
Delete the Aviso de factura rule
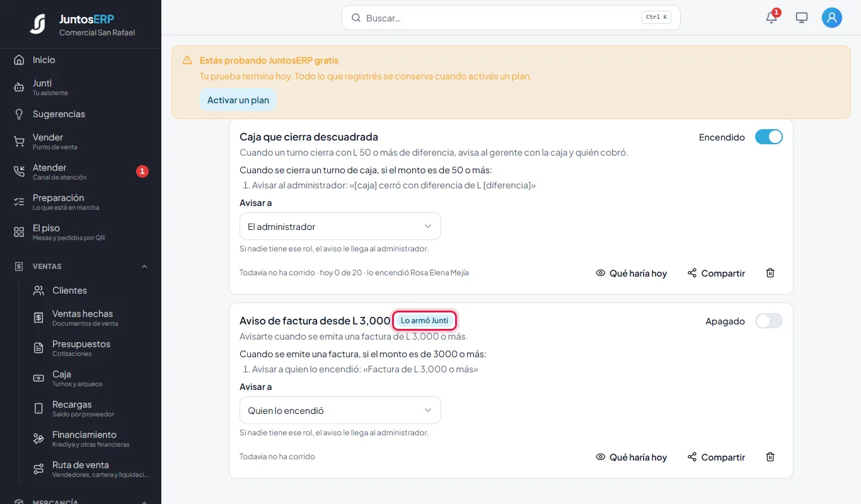pyautogui.click(x=770, y=457)
